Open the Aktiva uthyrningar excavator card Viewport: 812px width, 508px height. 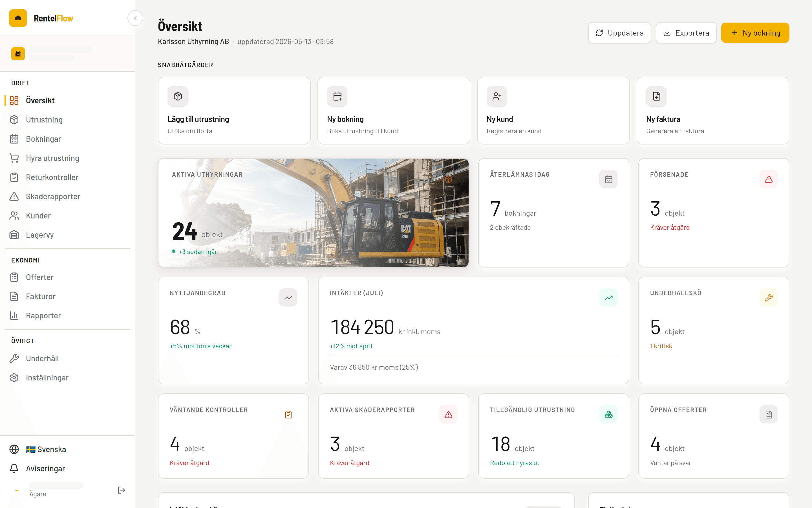314,213
